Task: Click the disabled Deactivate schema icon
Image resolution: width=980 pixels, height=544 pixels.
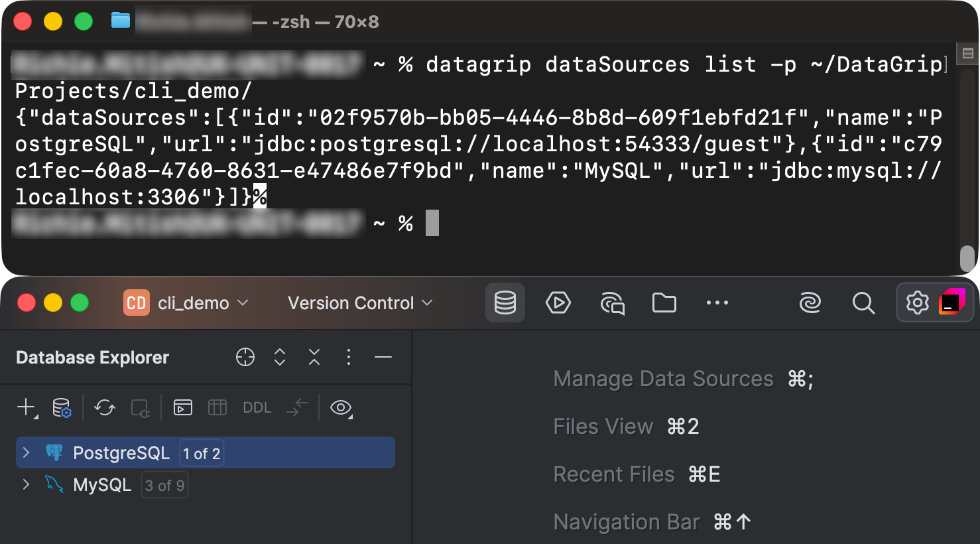Action: 140,407
